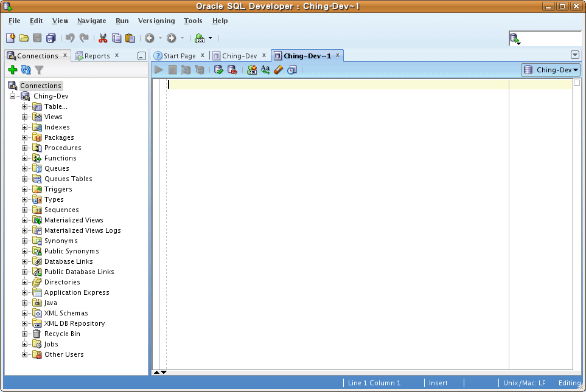Expand the Recycle Bin tree node
Viewport: 586px width, 392px height.
(x=25, y=334)
